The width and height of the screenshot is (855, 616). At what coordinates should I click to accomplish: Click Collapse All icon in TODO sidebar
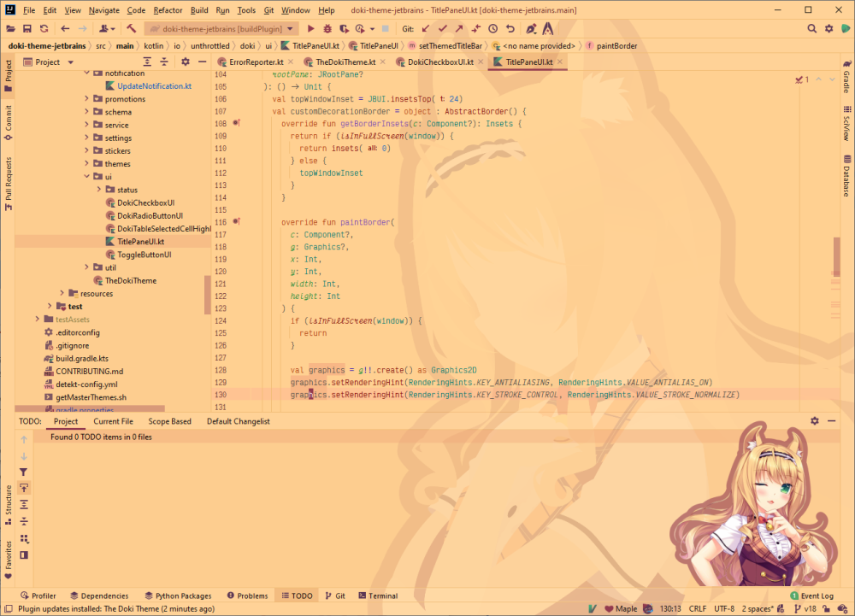[x=24, y=522]
